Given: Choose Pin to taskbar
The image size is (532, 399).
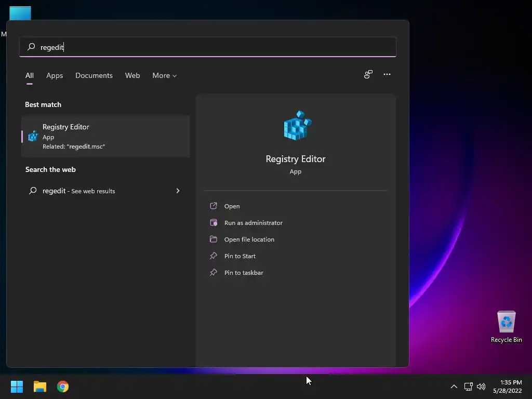Looking at the screenshot, I should tap(244, 273).
